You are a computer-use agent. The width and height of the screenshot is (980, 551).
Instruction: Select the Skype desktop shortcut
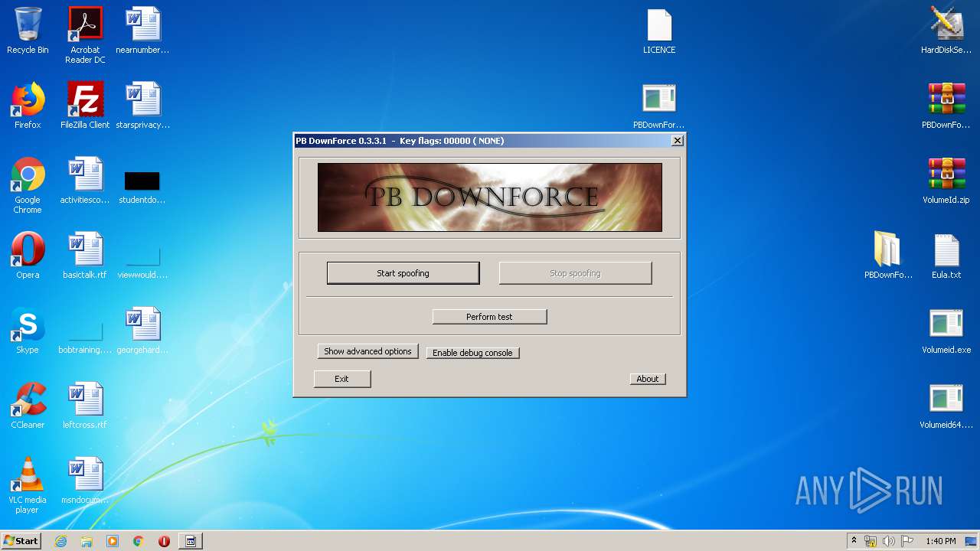[x=28, y=331]
